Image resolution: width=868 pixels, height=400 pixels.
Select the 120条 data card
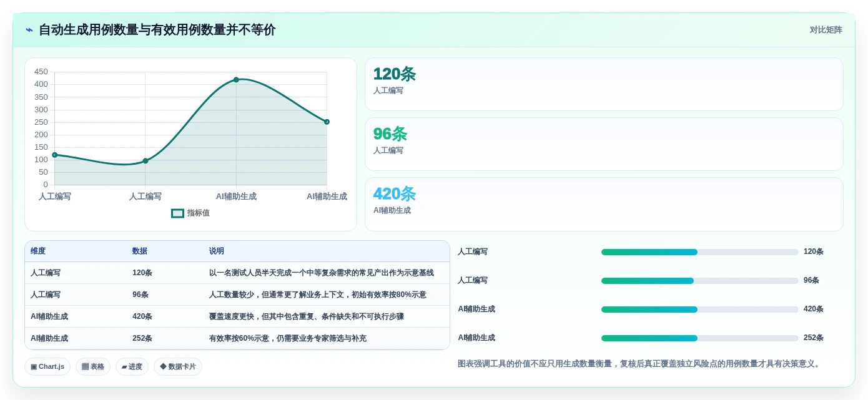(x=604, y=84)
